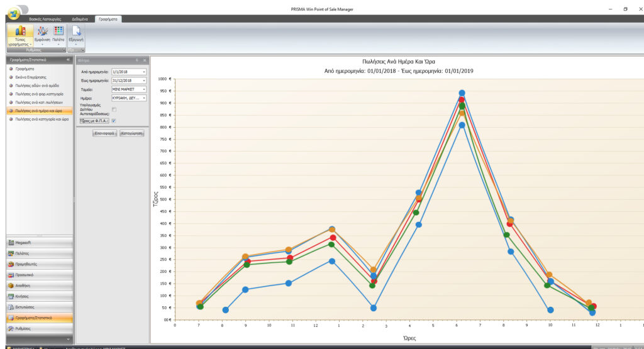Open the Πελάτες customers sidebar section
This screenshot has width=644, height=349.
click(40, 253)
